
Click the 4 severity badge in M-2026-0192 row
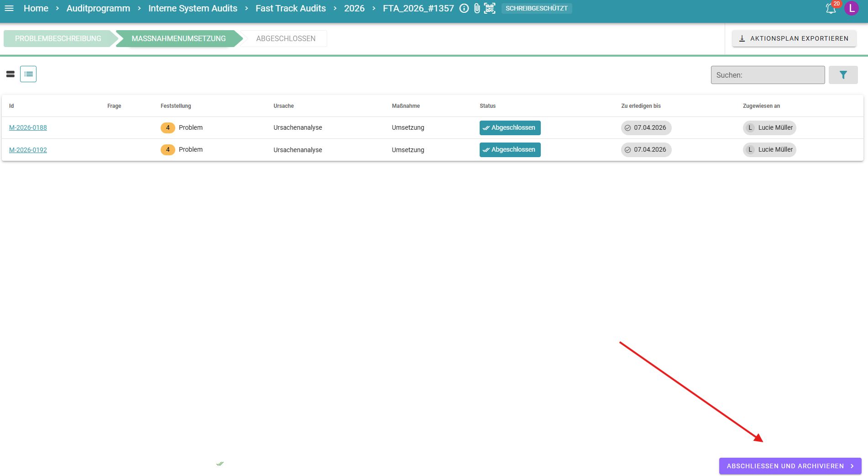(x=168, y=150)
